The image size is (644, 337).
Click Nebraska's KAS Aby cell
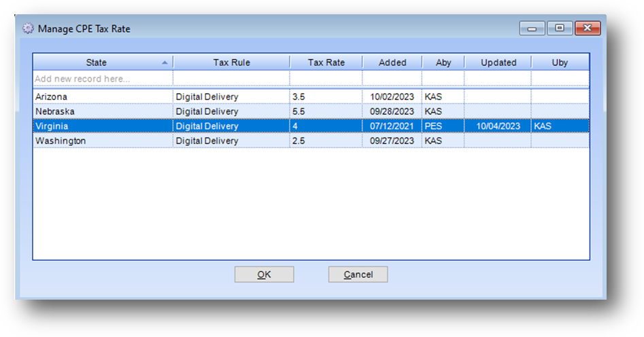point(443,111)
